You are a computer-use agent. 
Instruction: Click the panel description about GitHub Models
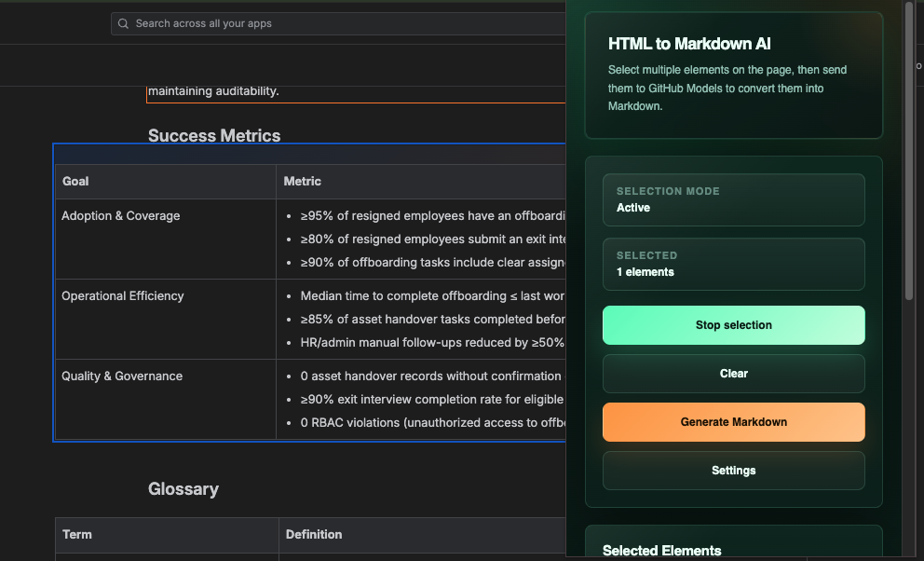point(727,88)
